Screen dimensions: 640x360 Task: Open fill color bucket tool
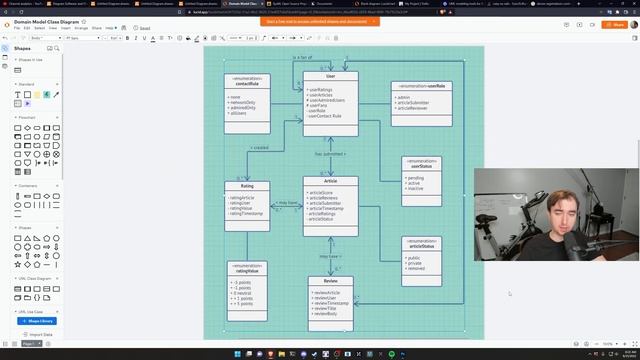click(188, 38)
